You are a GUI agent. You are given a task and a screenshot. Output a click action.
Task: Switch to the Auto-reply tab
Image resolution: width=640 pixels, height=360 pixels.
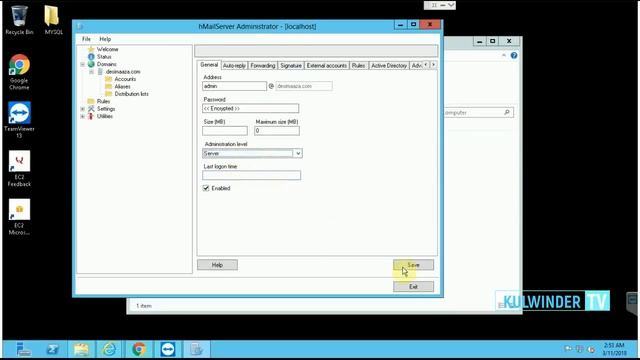point(234,65)
